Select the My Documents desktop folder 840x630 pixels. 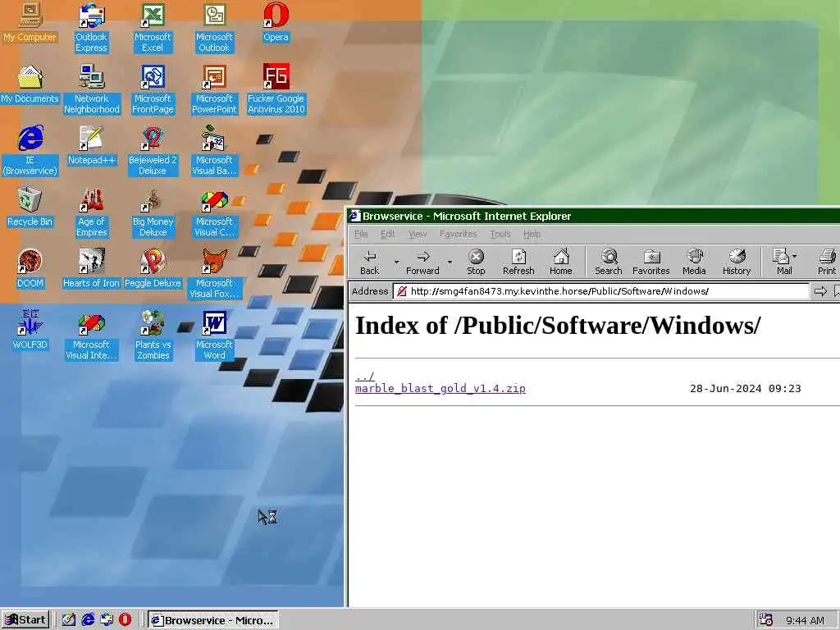30,84
